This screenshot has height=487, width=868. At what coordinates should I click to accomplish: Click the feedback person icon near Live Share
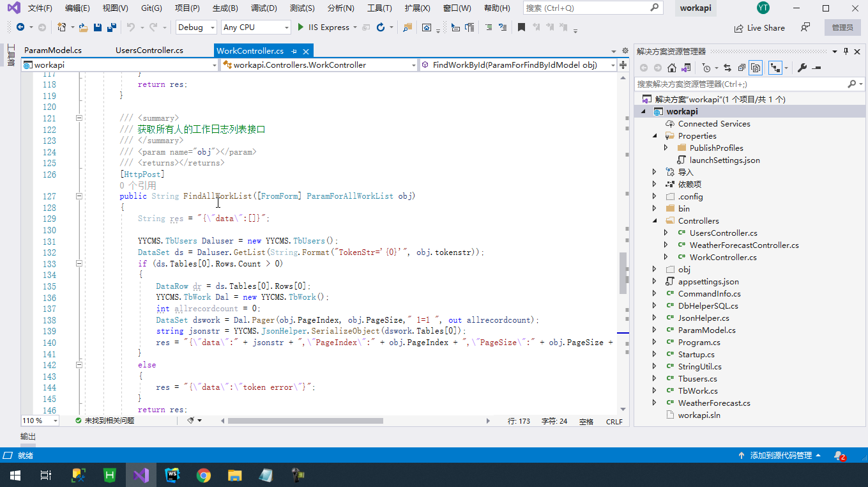805,27
